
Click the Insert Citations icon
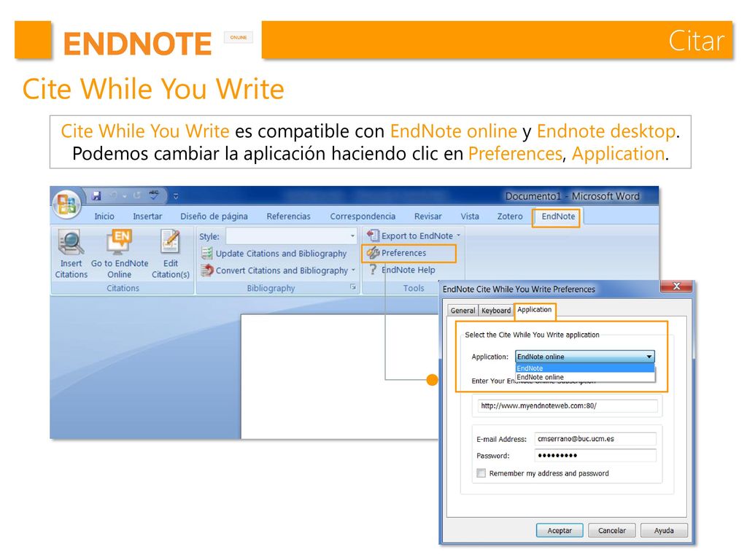click(x=71, y=242)
